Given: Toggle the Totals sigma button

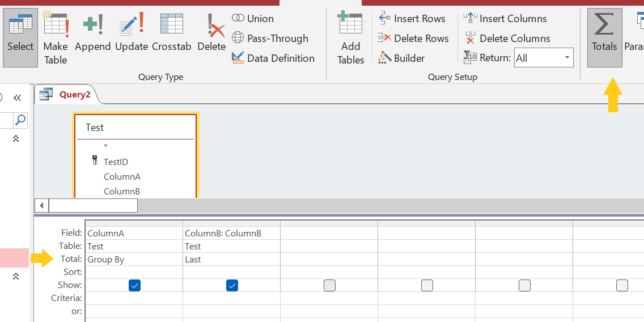Looking at the screenshot, I should click(604, 37).
